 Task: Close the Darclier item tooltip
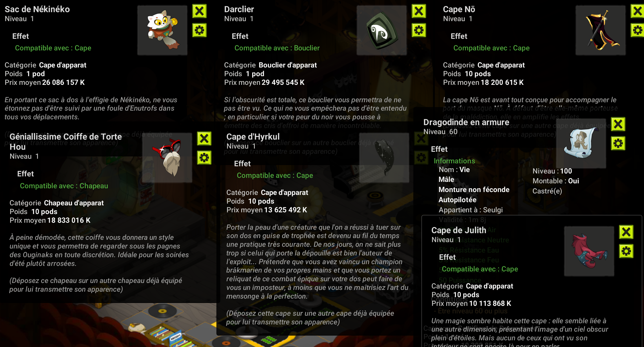[x=419, y=11]
